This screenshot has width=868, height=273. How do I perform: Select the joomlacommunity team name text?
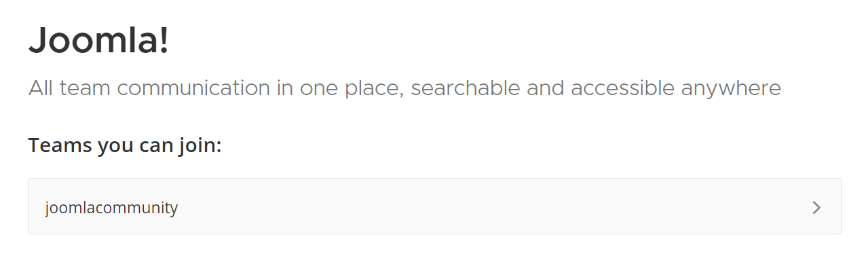click(x=111, y=208)
